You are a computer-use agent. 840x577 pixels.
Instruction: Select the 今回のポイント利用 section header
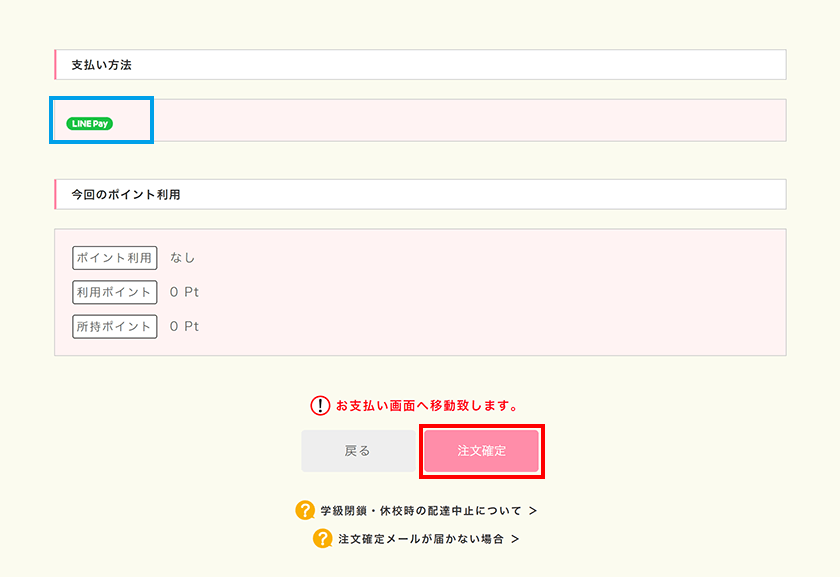pos(421,194)
